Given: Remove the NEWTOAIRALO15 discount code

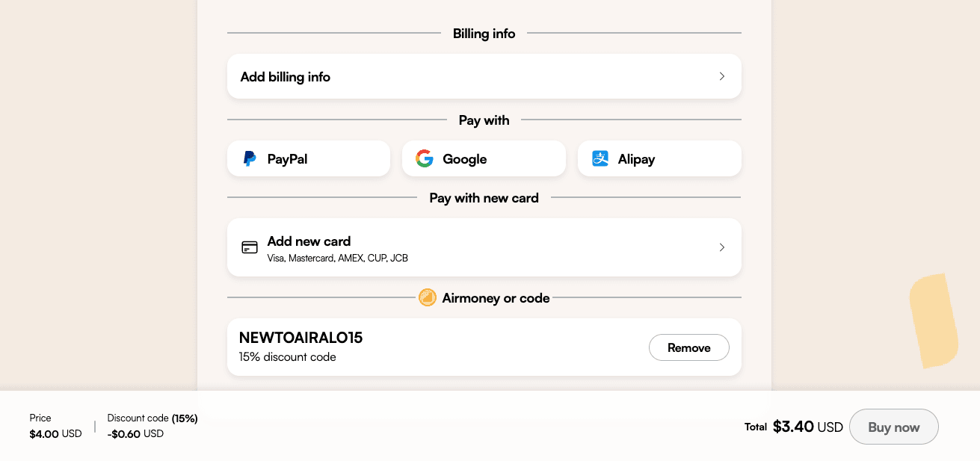Looking at the screenshot, I should [688, 347].
